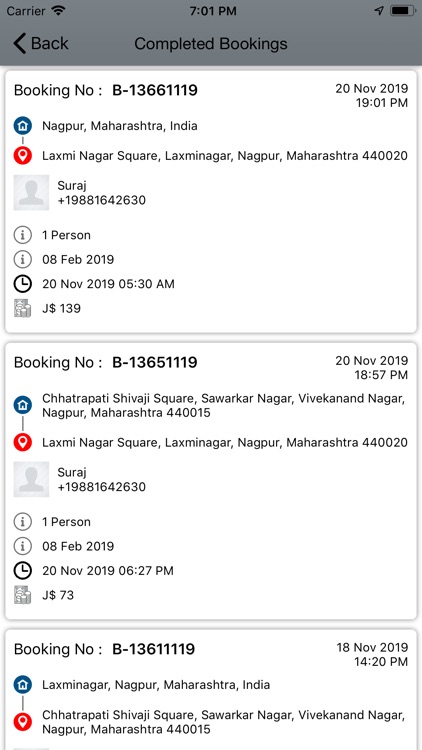The width and height of the screenshot is (422, 750).
Task: Tap the Back chevron icon
Action: pos(19,44)
